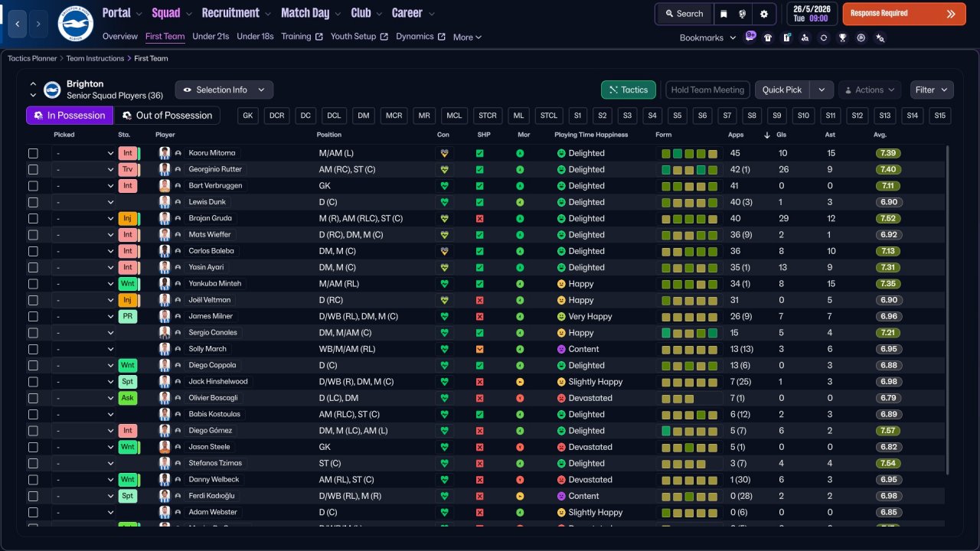Open the 9+ messages notification icon
Screen dimensions: 980x551
coord(750,36)
